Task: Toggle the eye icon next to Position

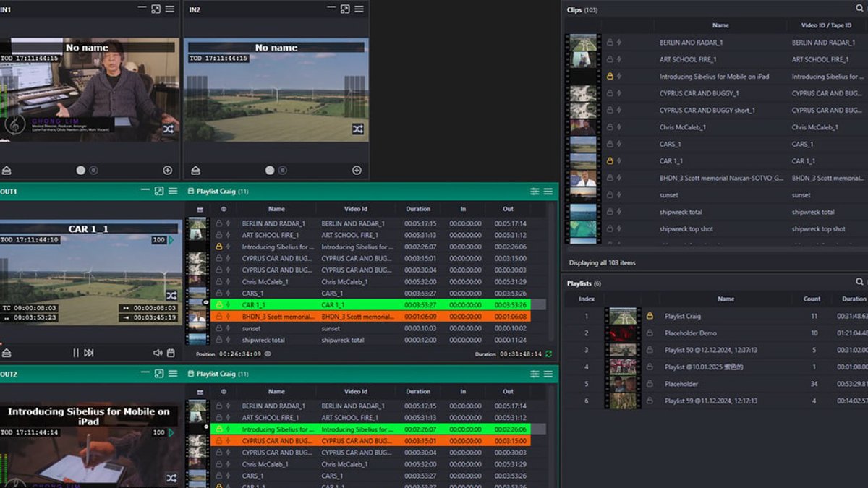Action: (268, 354)
